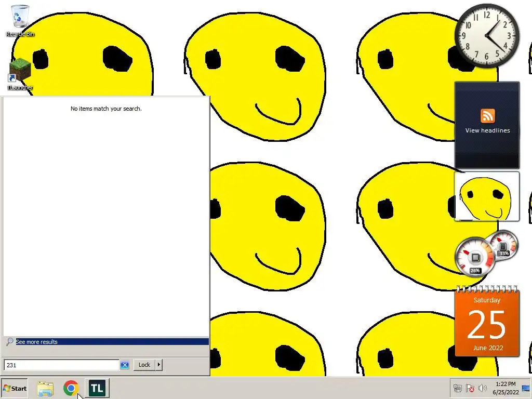The height and width of the screenshot is (399, 532).
Task: Switch to the TL app on the taskbar
Action: 97,388
